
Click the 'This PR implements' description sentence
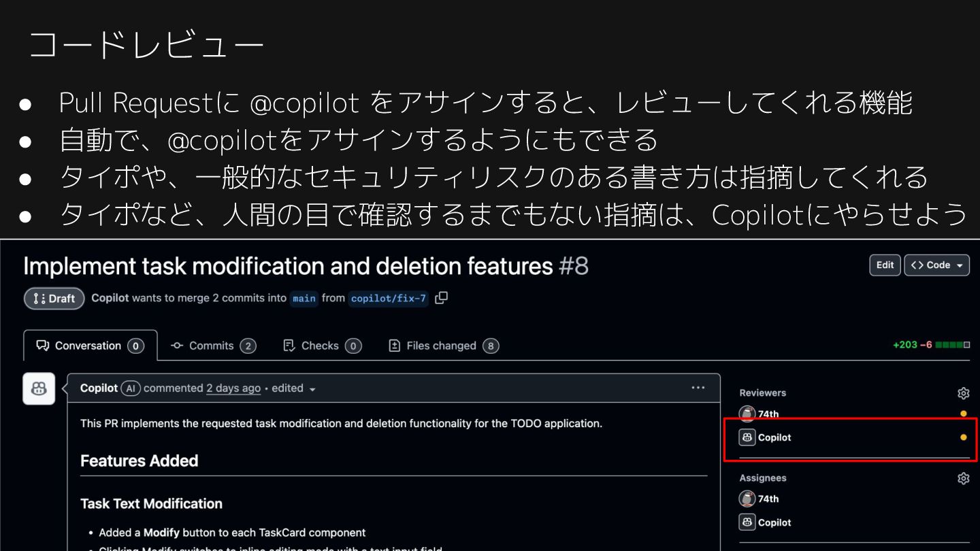341,423
